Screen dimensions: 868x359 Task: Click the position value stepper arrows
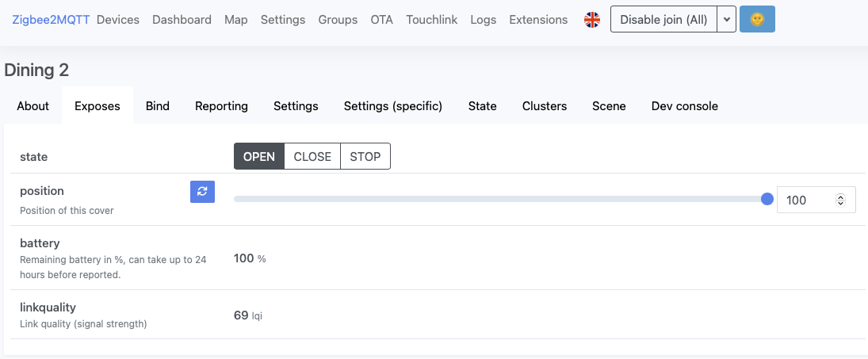click(x=840, y=201)
